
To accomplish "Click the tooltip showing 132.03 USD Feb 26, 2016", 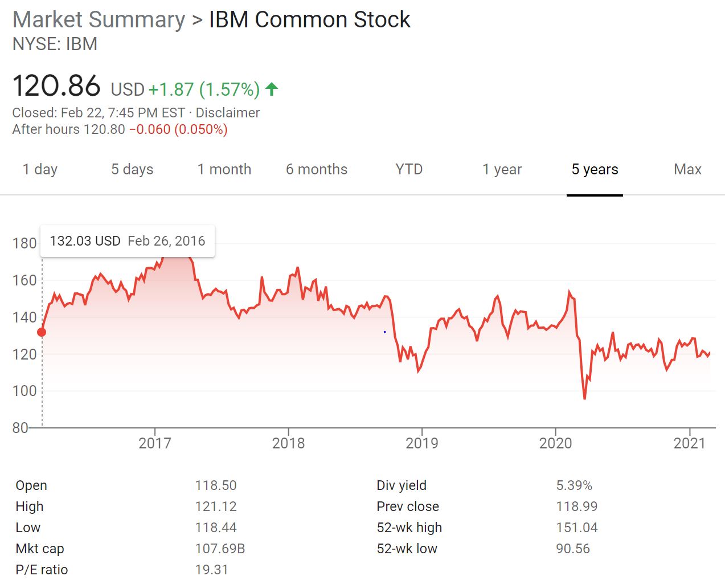I will coord(127,240).
